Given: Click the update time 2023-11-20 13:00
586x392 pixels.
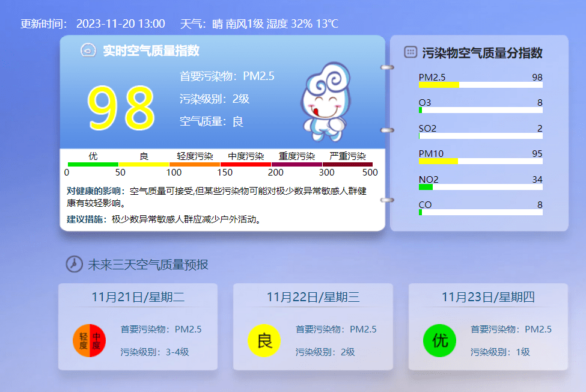Looking at the screenshot, I should tap(121, 23).
